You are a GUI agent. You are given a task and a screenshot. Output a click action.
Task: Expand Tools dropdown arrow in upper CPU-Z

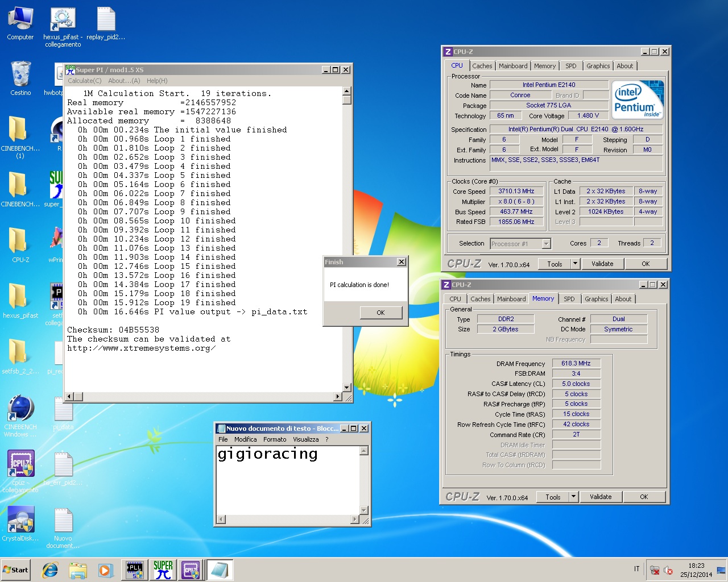[575, 264]
